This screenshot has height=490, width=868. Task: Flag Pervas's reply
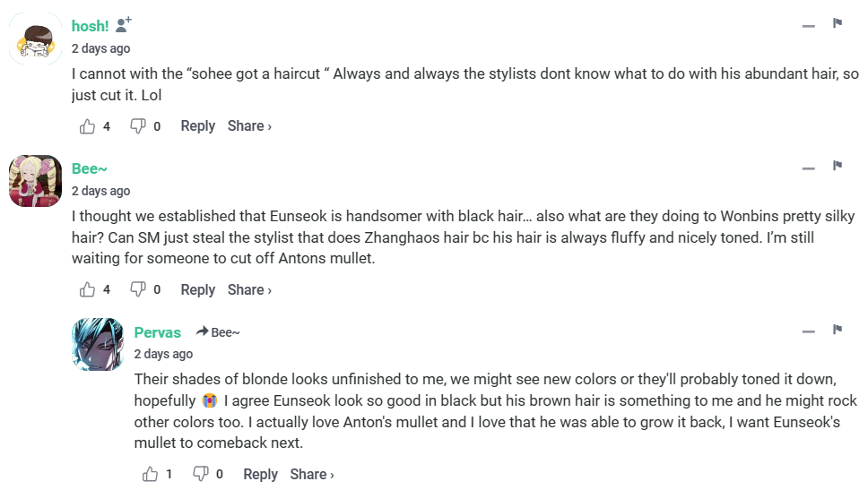tap(838, 330)
